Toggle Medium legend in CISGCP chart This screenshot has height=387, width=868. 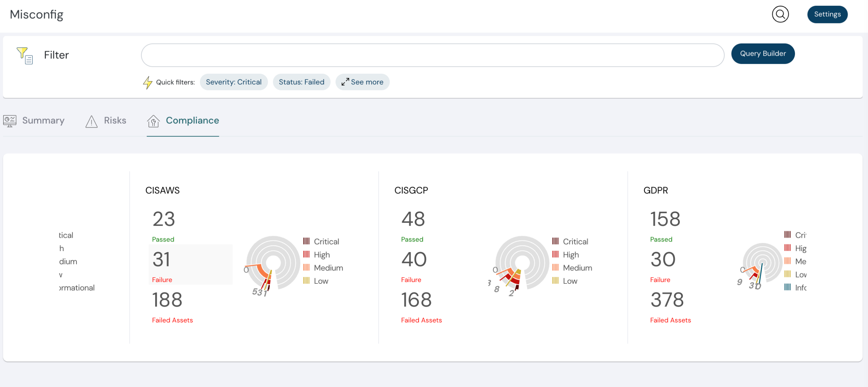click(x=577, y=268)
